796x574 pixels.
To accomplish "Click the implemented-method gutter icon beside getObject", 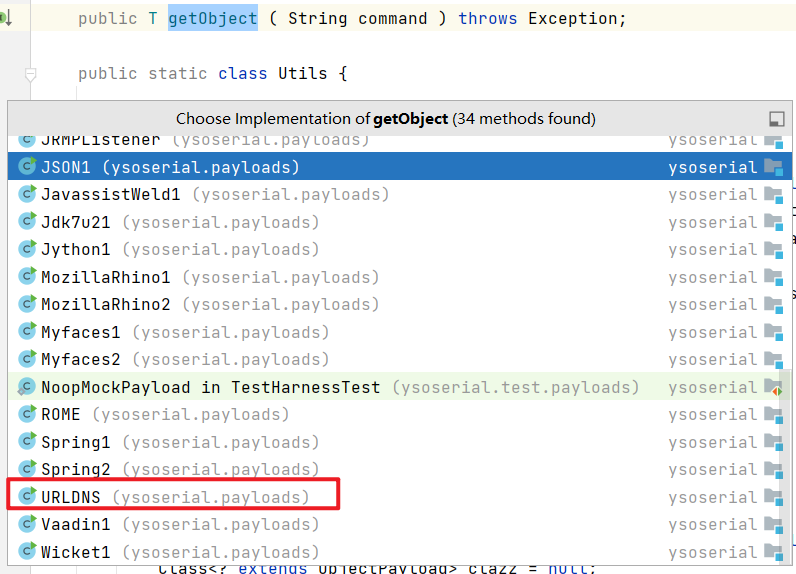I will coord(6,18).
